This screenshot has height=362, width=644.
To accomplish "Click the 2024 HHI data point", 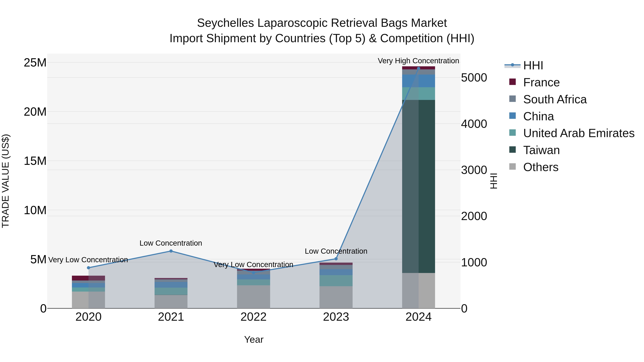I will [x=418, y=68].
